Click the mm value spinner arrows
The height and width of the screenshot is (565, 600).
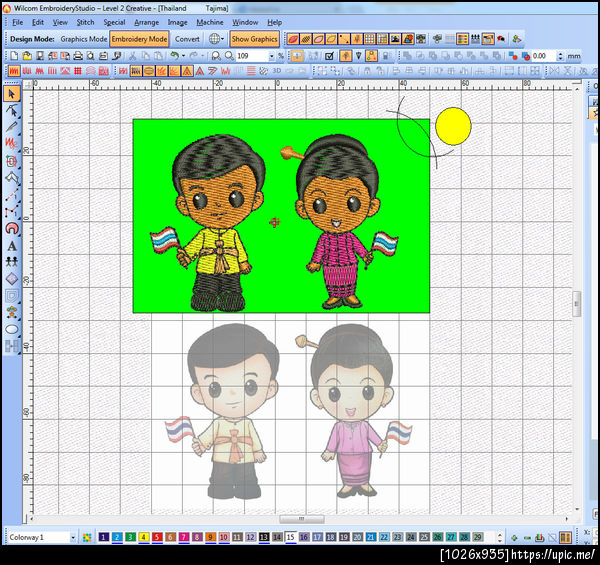(x=560, y=56)
